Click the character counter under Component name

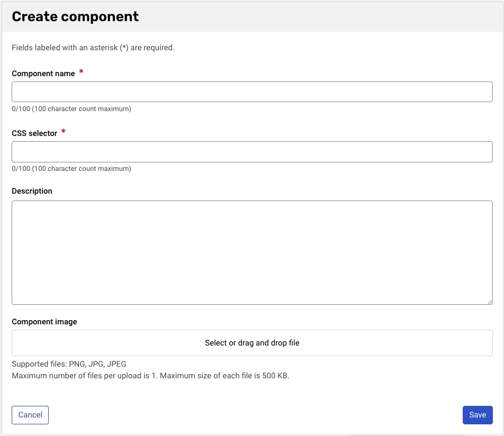coord(71,109)
